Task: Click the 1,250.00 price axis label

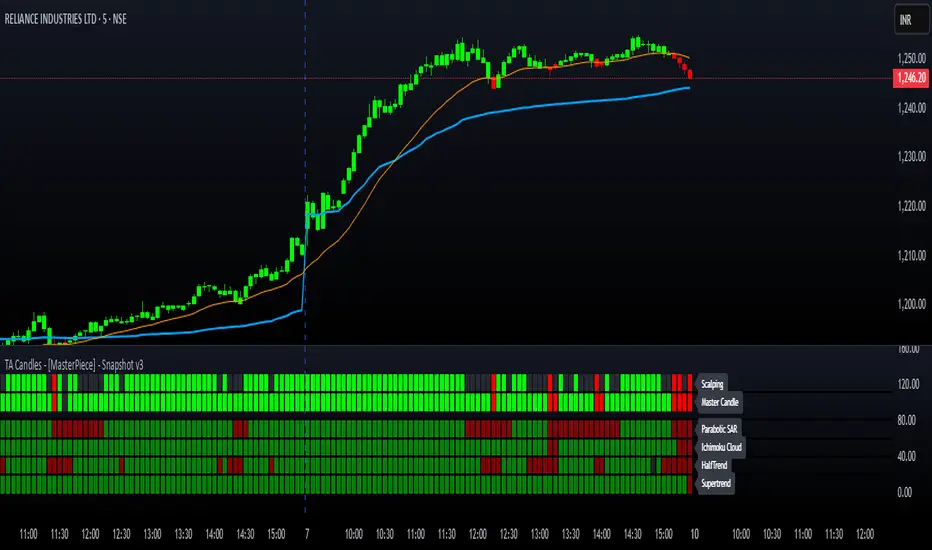Action: (912, 58)
